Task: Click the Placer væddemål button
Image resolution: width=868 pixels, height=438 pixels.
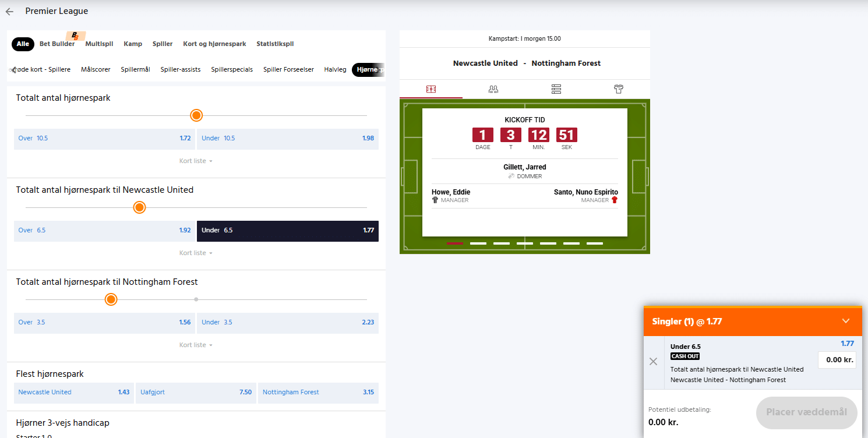Action: pos(807,412)
